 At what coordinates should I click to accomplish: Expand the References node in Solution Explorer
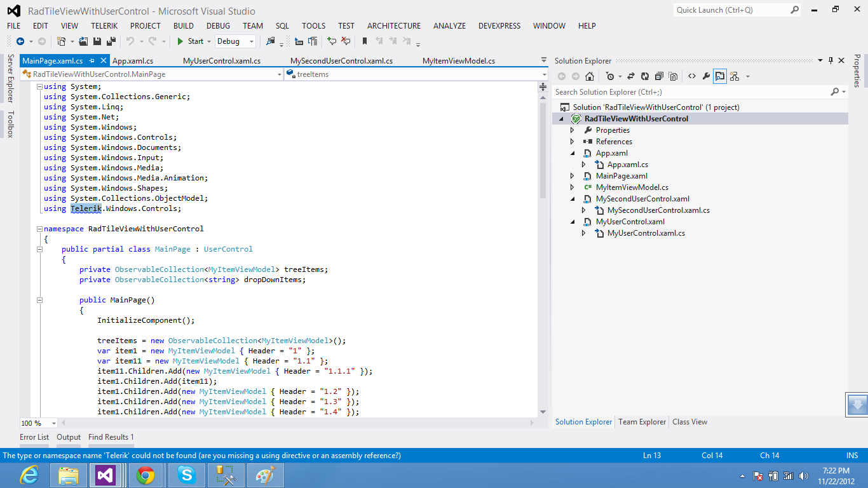tap(573, 142)
